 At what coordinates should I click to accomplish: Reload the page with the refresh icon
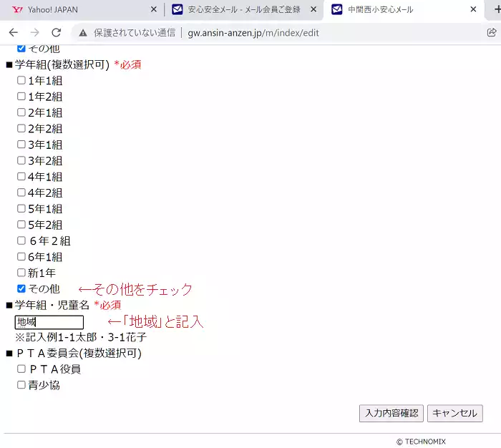pyautogui.click(x=57, y=32)
